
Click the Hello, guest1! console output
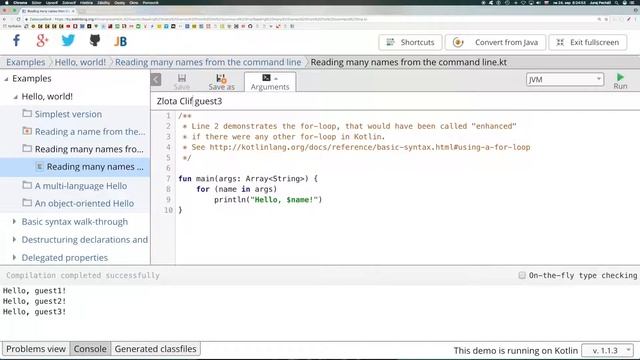(34, 291)
